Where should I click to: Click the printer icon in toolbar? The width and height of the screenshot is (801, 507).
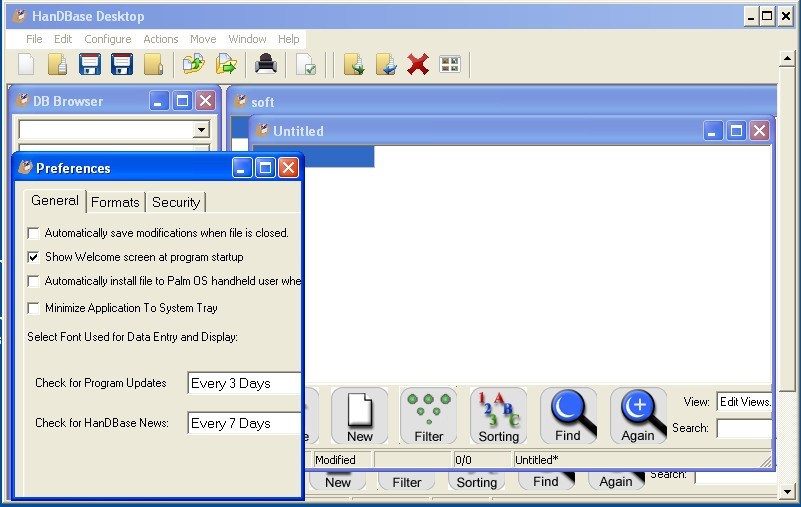[x=266, y=64]
